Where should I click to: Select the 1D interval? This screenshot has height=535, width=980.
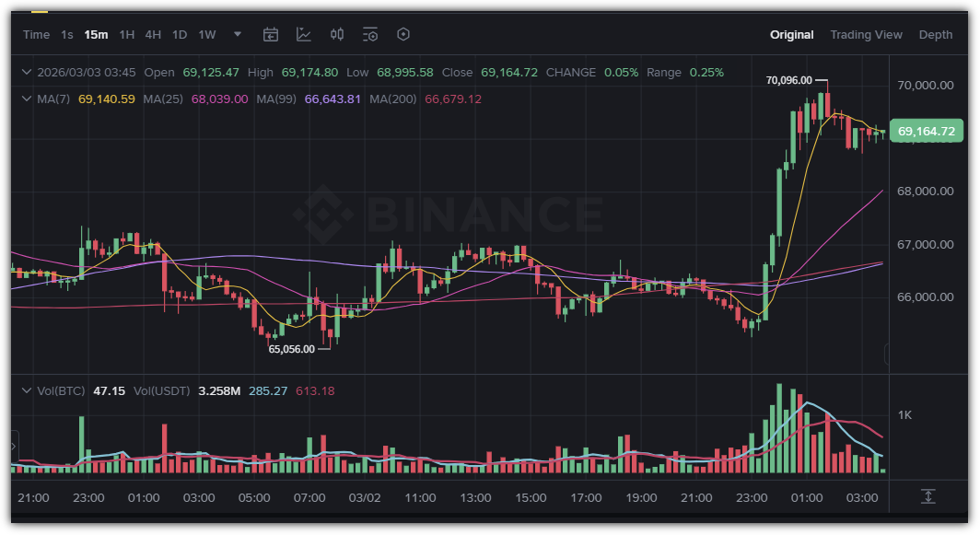point(180,35)
